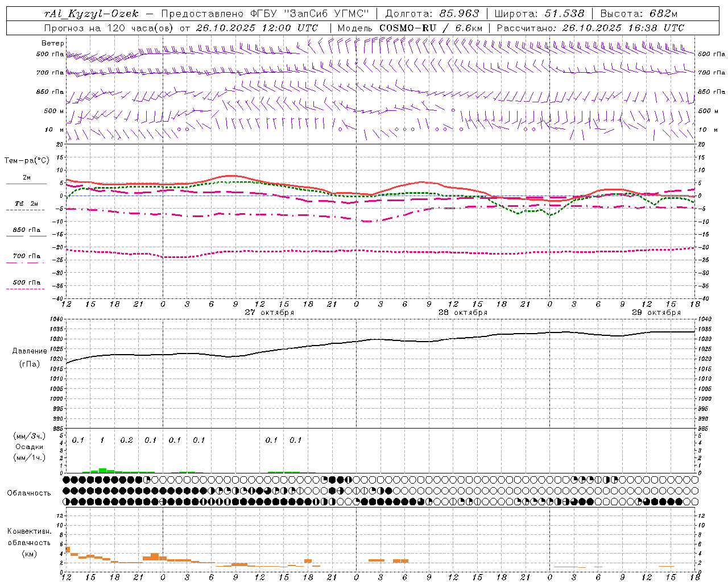Select the 28 октября date marker
This screenshot has width=728, height=582.
point(462,313)
